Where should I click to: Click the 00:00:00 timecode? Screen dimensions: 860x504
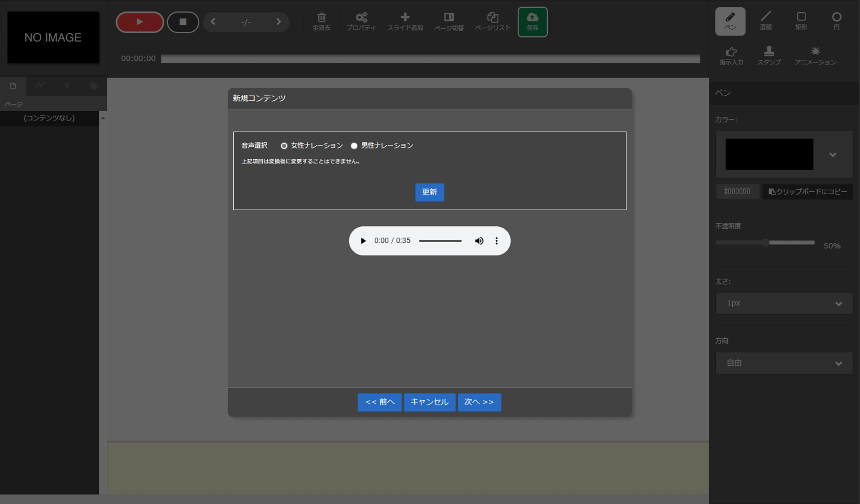[x=138, y=59]
